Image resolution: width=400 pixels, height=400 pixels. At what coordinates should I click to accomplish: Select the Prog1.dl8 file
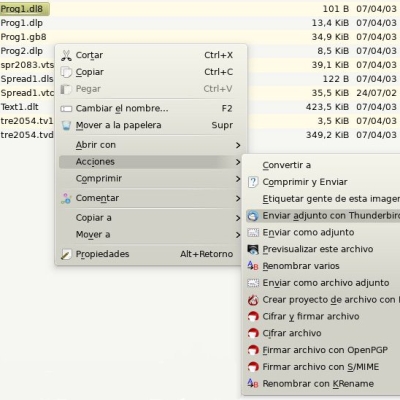click(22, 9)
